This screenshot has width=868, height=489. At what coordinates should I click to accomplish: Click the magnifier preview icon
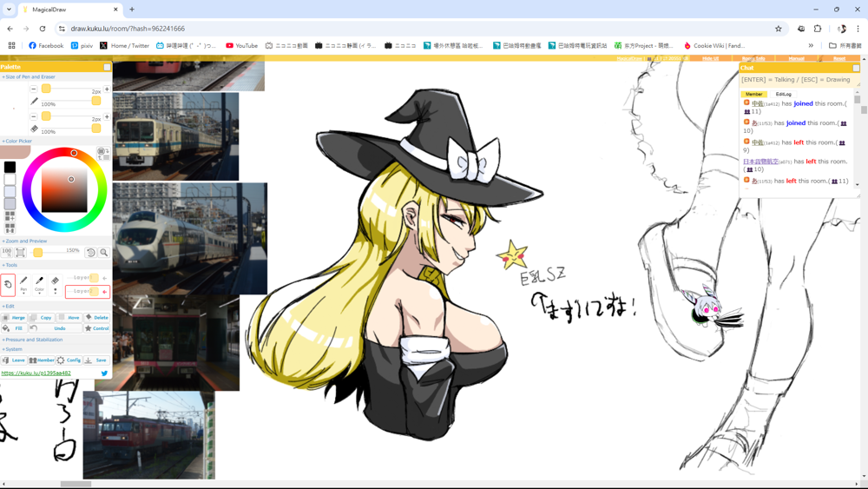[103, 253]
